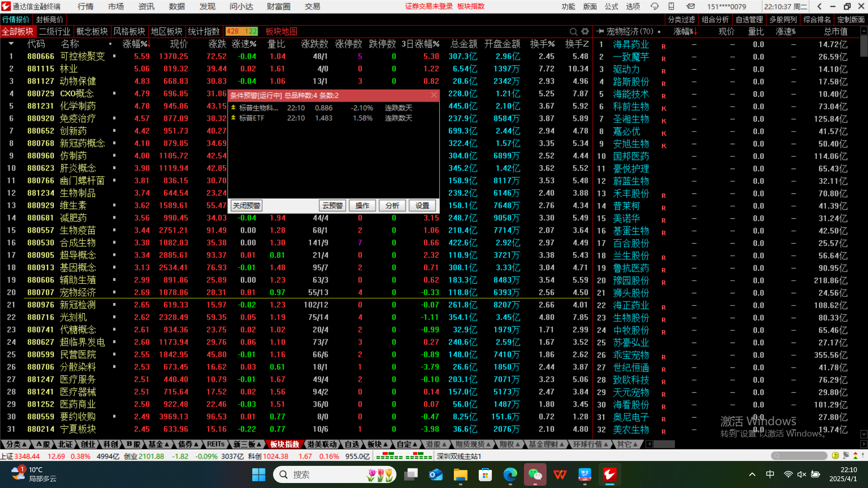Click the back arrow in title bar
Image resolution: width=868 pixels, height=488 pixels.
point(820,6)
